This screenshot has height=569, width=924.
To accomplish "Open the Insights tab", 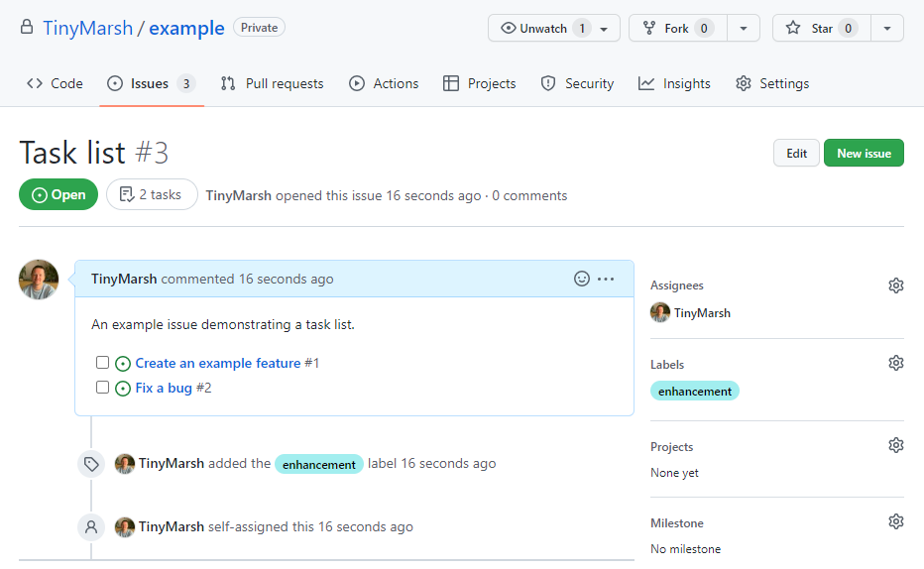I will 674,83.
